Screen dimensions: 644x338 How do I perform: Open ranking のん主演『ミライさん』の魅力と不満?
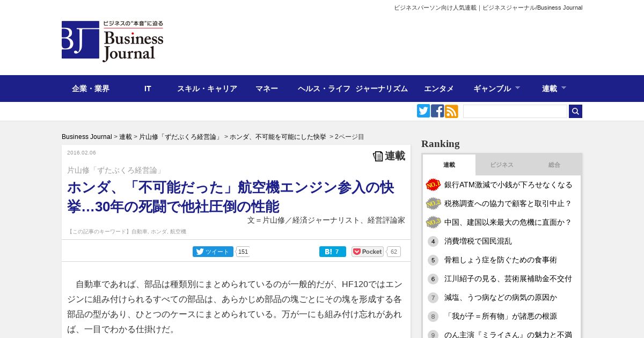pyautogui.click(x=508, y=334)
